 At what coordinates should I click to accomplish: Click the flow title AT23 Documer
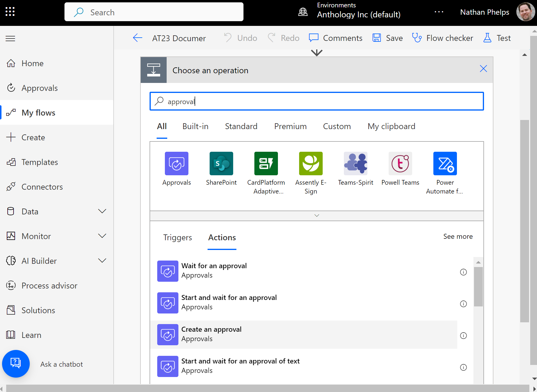pyautogui.click(x=179, y=38)
